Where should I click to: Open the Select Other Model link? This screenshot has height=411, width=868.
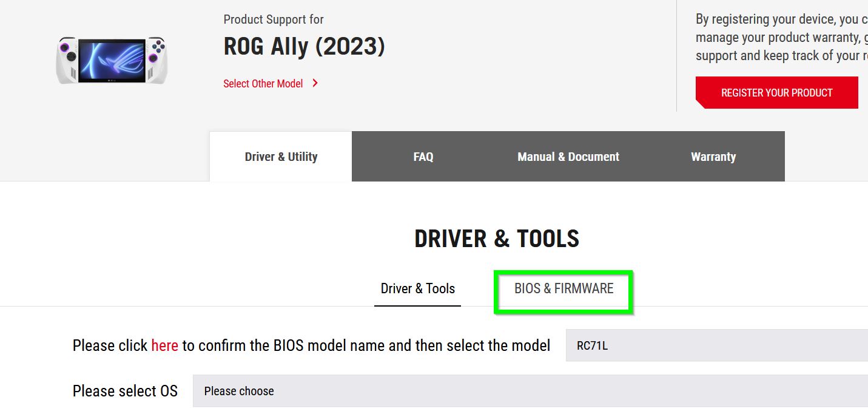click(263, 84)
